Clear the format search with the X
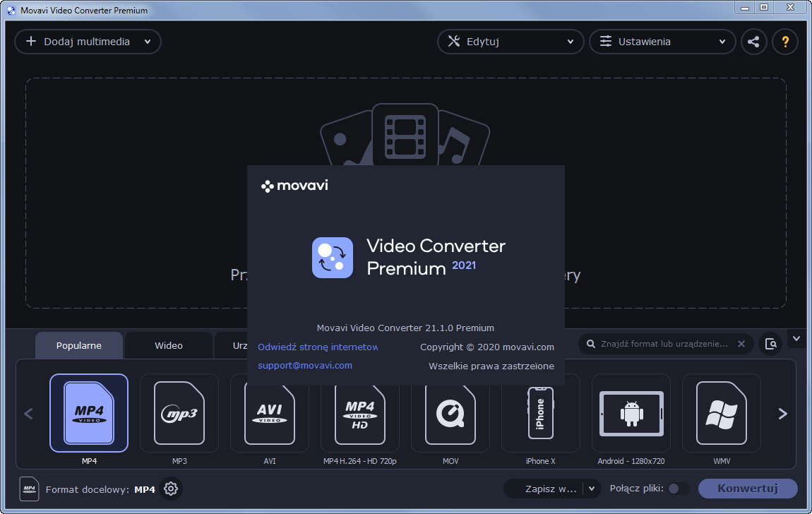The image size is (812, 514). (741, 344)
